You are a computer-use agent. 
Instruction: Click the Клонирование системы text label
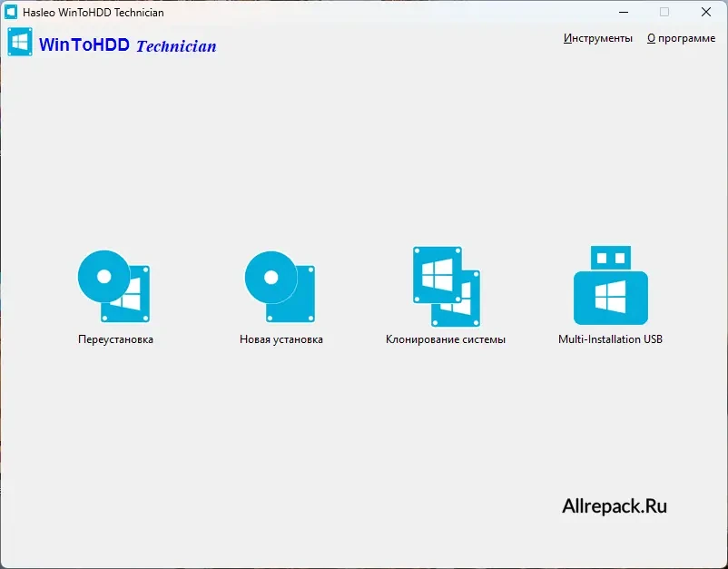click(446, 339)
